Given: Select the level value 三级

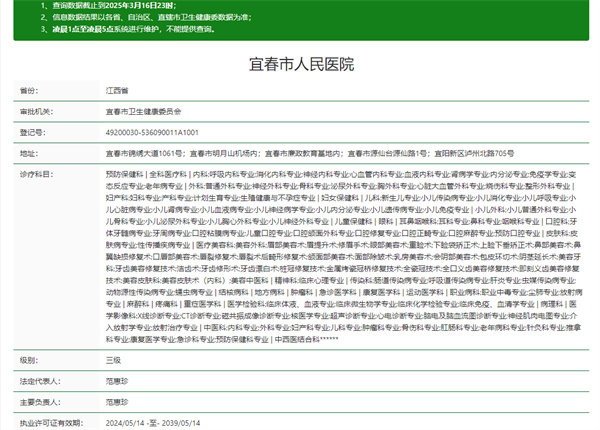Looking at the screenshot, I should point(113,360).
